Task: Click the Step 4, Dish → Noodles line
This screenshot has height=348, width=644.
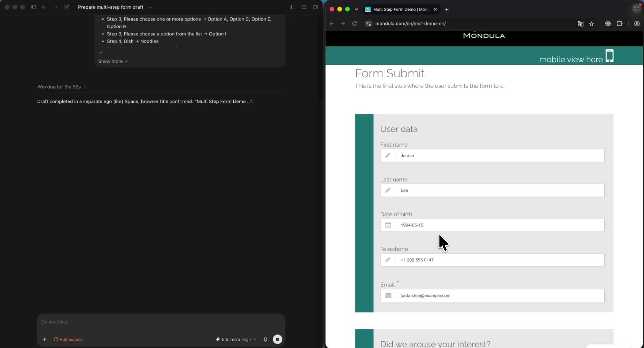Action: (133, 41)
